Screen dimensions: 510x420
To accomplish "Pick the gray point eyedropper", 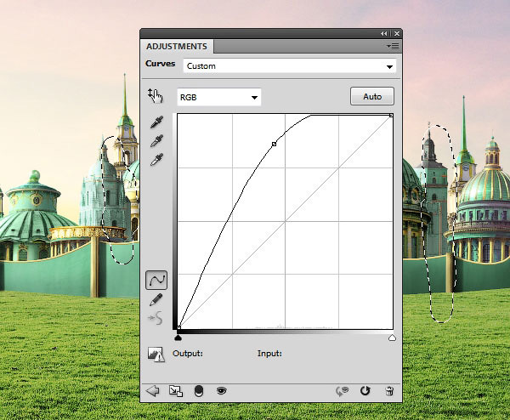I will click(x=156, y=141).
